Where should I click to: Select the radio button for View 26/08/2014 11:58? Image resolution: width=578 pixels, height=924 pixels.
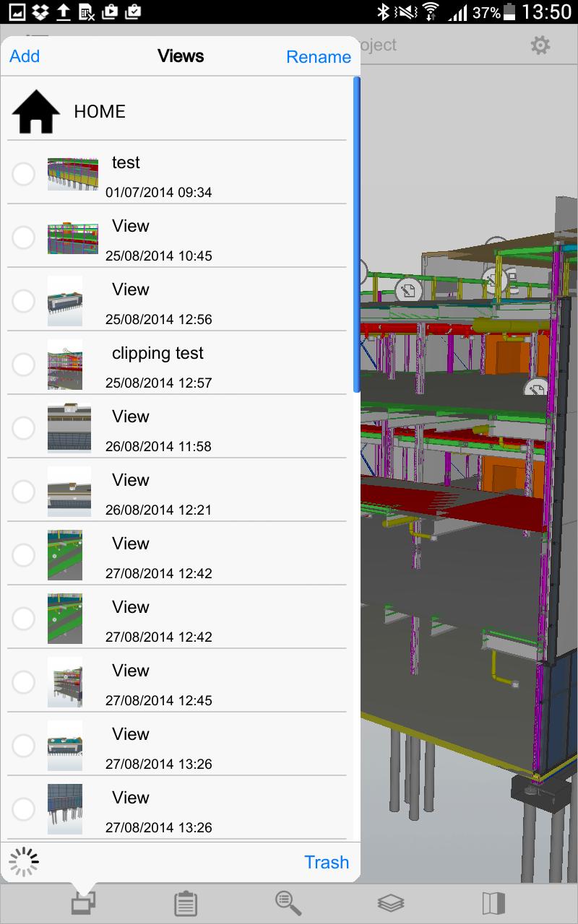pos(23,428)
